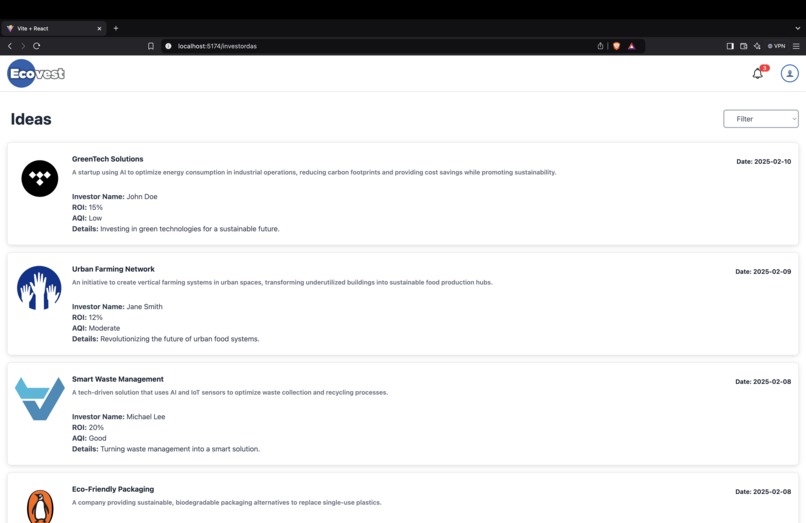Open the notifications bell icon
806x523 pixels.
pyautogui.click(x=758, y=74)
